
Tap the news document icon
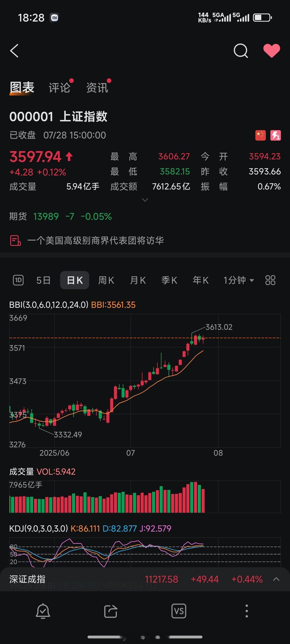[15, 240]
